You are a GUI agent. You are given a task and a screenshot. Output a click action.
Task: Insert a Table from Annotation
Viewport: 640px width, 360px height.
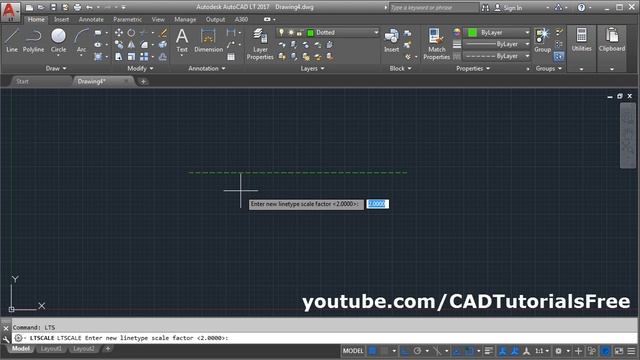pos(231,57)
